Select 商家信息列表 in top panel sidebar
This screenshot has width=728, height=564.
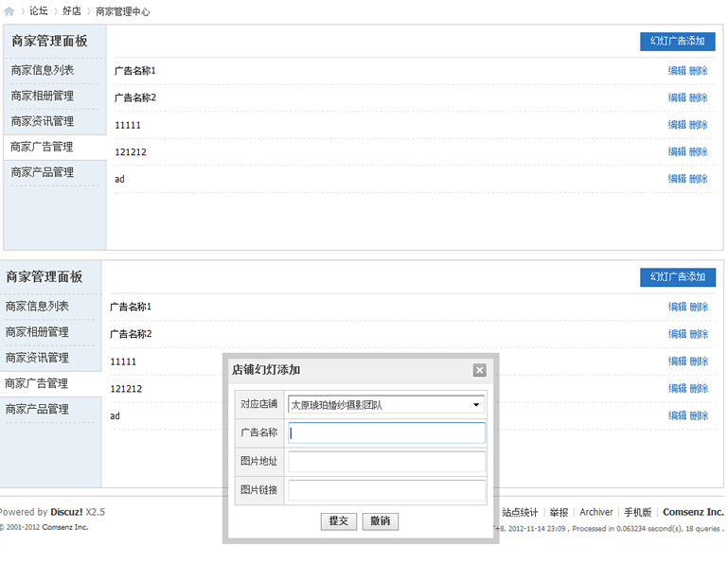tap(43, 70)
